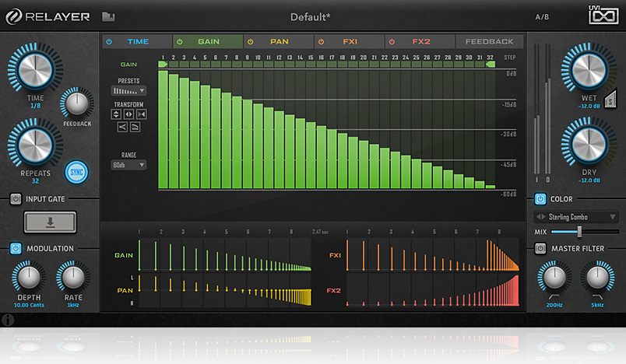Select next color preset with right arrow

tap(543, 216)
